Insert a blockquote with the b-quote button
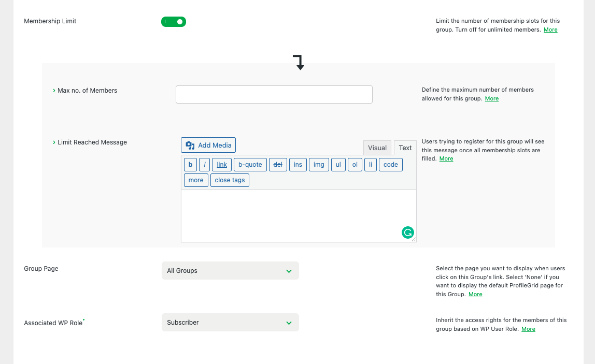The width and height of the screenshot is (595, 364). click(x=250, y=165)
